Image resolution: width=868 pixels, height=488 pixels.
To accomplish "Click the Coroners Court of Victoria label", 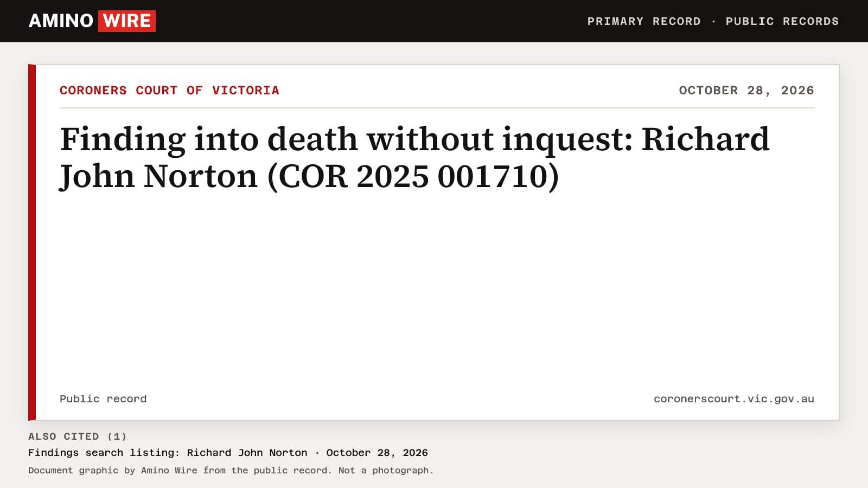I will (x=169, y=91).
